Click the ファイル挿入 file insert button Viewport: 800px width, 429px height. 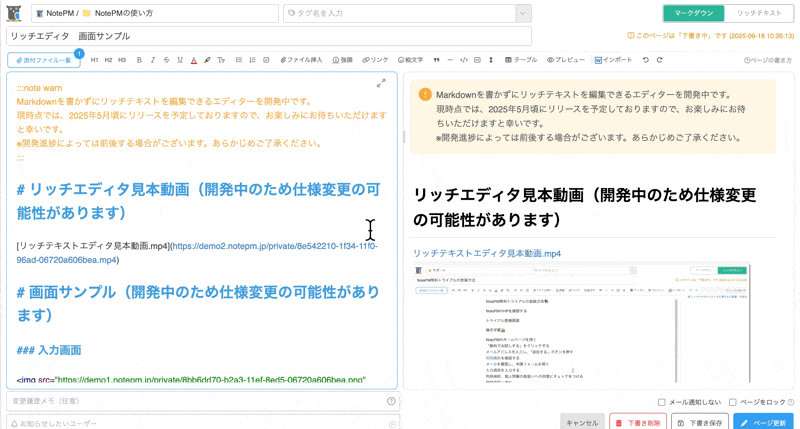point(302,60)
